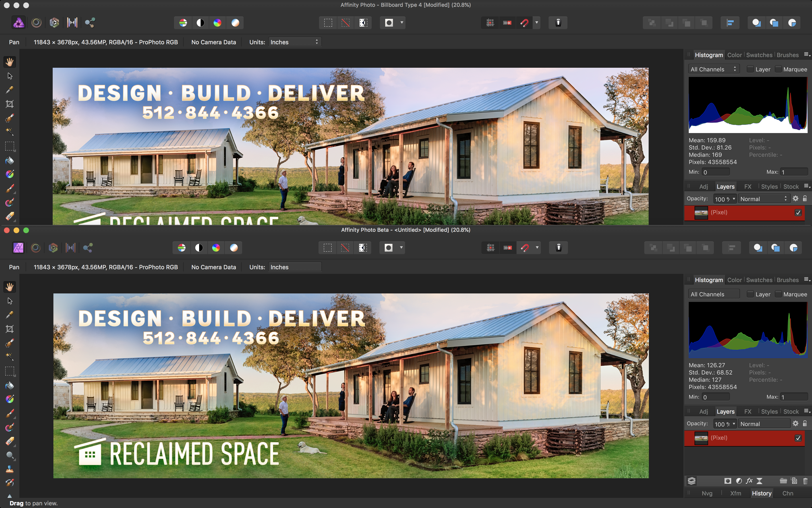This screenshot has height=508, width=812.
Task: Select Erase Brush tool in Beta window
Action: click(10, 441)
